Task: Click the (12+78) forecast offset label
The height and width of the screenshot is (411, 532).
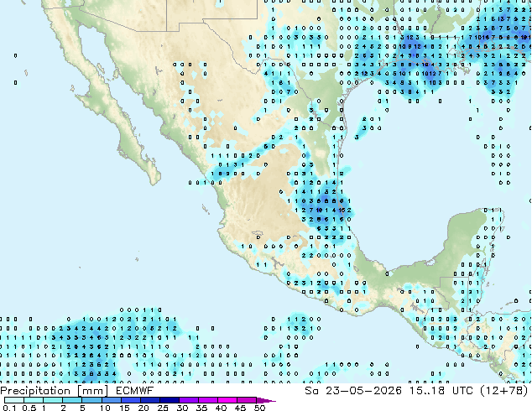Action: (504, 391)
